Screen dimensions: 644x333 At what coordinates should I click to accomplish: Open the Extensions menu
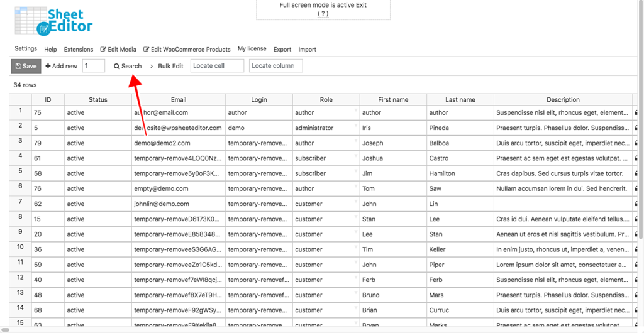(79, 49)
